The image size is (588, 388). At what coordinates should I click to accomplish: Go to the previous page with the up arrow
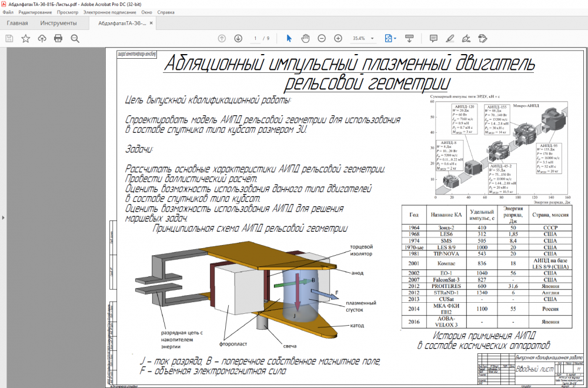point(222,38)
